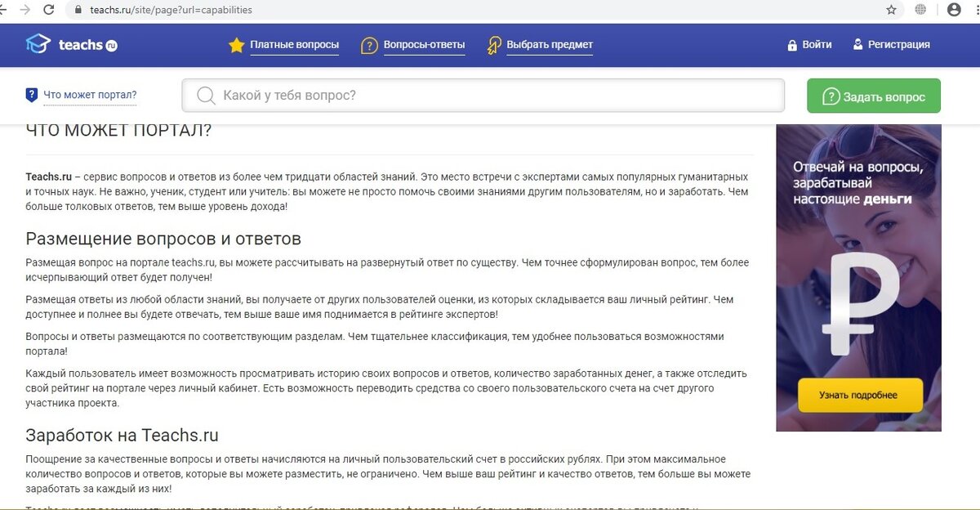The height and width of the screenshot is (510, 980).
Task: Open Выбрать предмет menu item
Action: tap(550, 45)
